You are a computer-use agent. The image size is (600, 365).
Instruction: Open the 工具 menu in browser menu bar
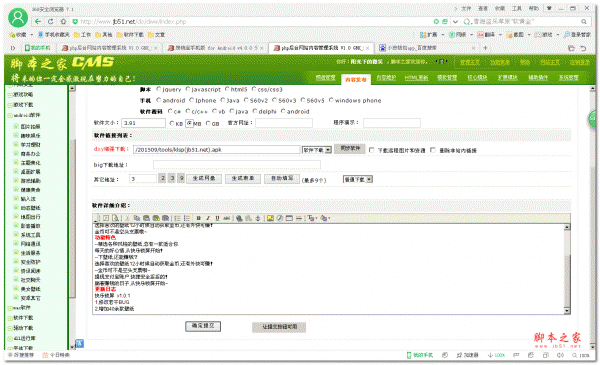(x=517, y=8)
